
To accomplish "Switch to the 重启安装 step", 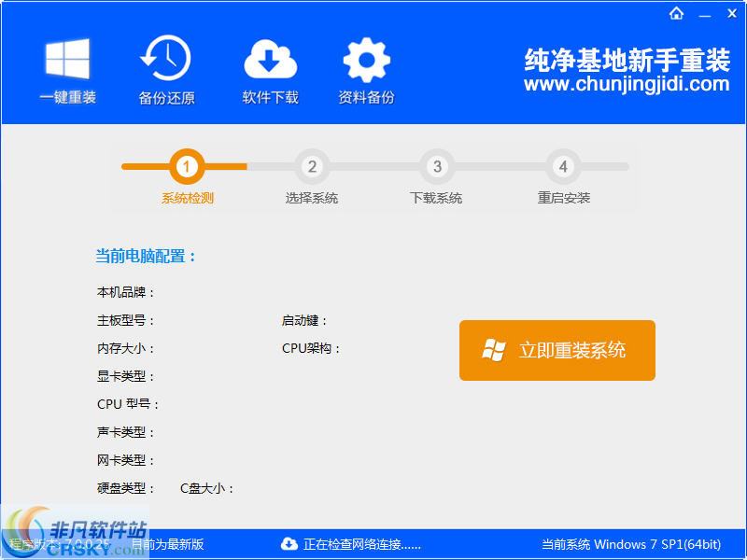I will tap(562, 166).
